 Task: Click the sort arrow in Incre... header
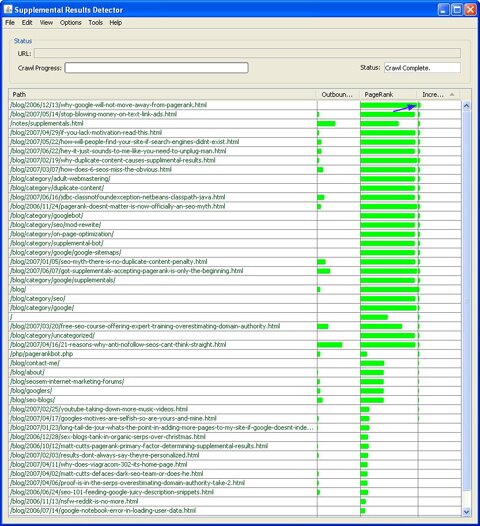click(452, 95)
